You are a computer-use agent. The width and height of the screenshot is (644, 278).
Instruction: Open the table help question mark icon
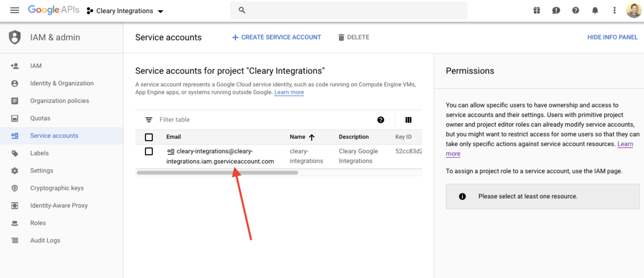(x=381, y=120)
